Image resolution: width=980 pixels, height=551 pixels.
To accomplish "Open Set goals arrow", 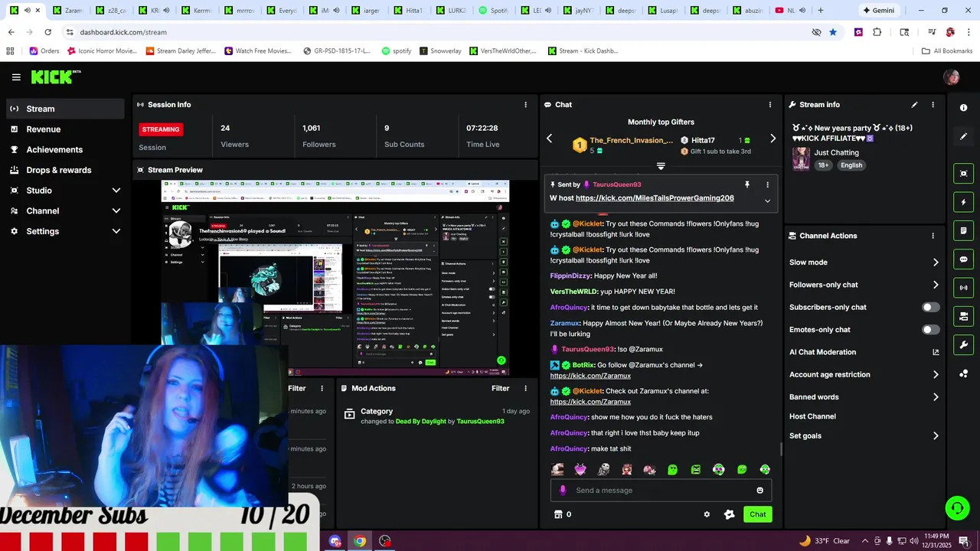I will tap(936, 436).
